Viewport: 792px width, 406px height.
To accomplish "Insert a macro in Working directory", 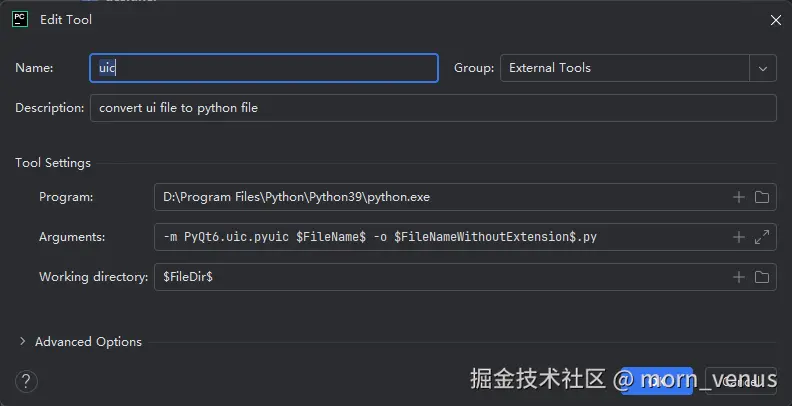I will [739, 277].
